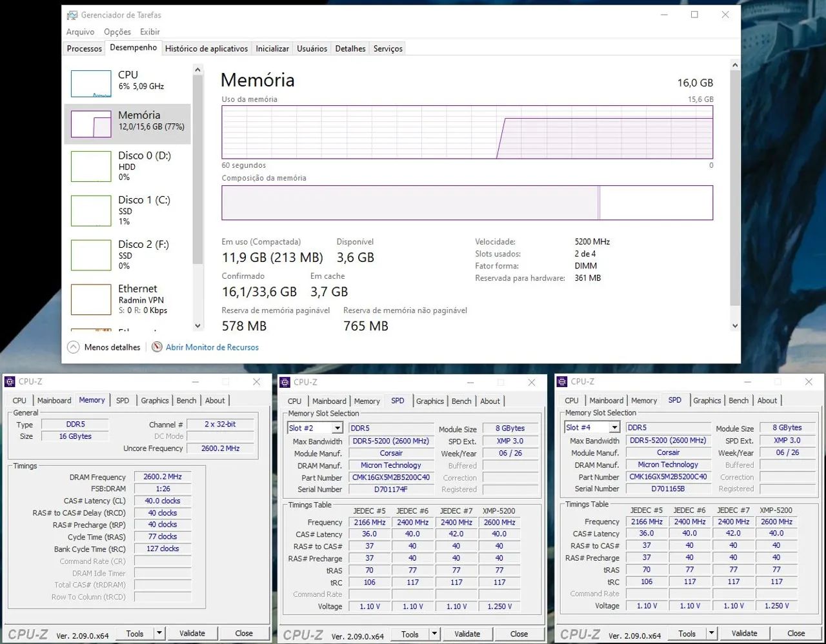This screenshot has height=644, width=826.
Task: Open Abrir Monitor de Recursos link
Action: 212,347
